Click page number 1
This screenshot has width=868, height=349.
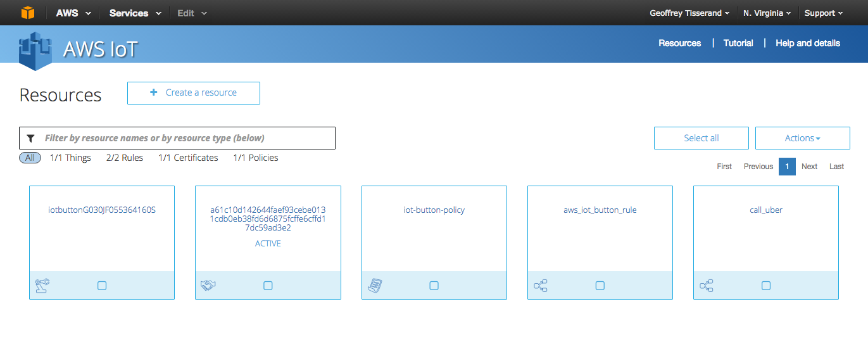coord(787,167)
